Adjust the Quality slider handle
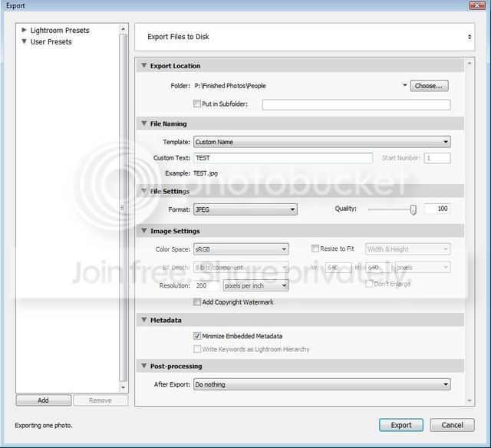Screen dimensions: 491x448 point(414,209)
